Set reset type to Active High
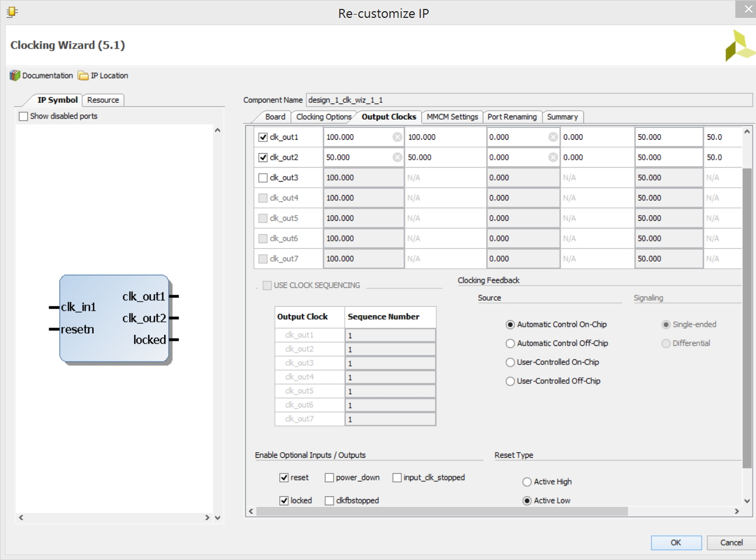 point(527,482)
